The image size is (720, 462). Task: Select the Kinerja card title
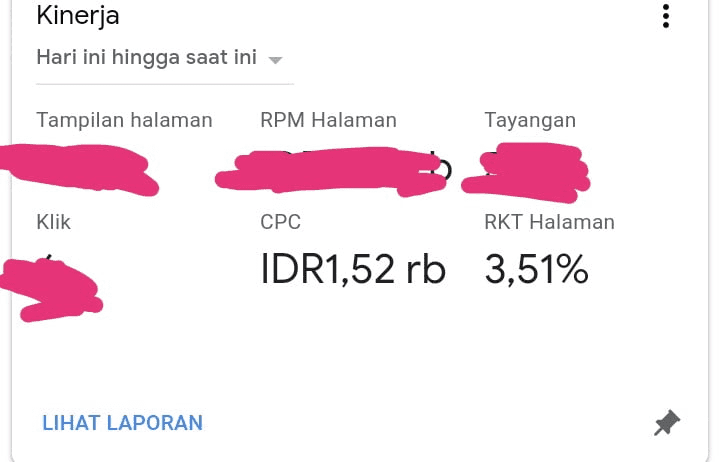tap(78, 16)
